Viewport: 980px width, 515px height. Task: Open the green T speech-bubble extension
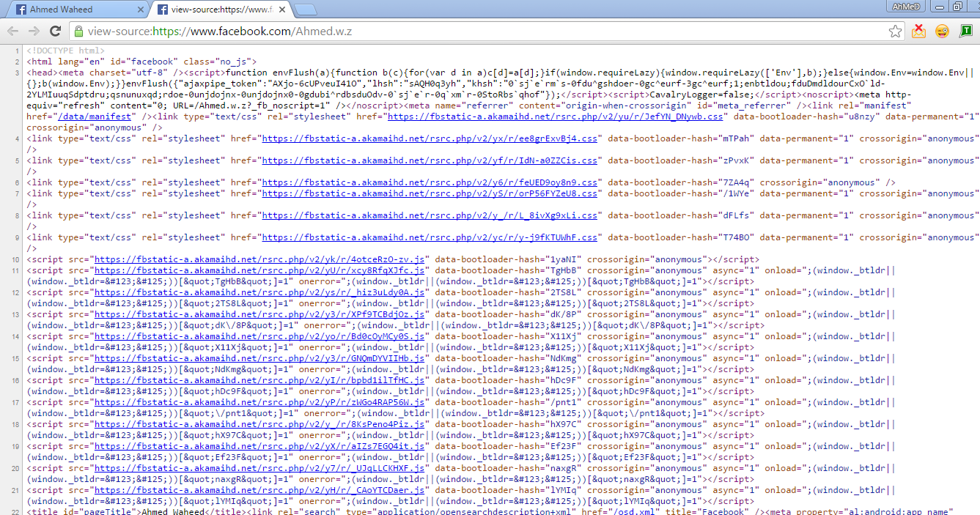[x=966, y=32]
